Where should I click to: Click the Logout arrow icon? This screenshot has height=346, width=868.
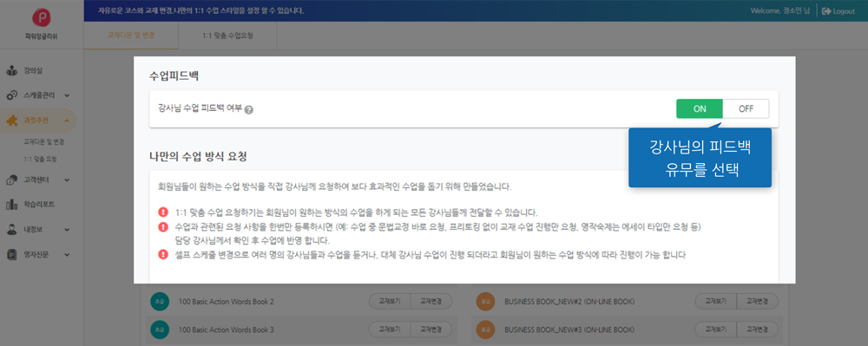click(x=827, y=11)
